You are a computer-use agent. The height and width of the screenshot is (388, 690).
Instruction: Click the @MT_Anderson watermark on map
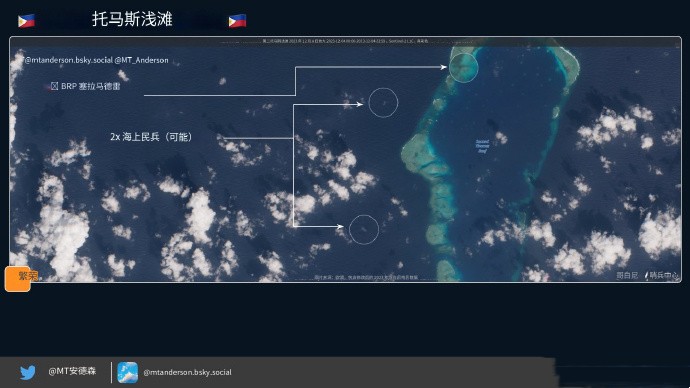pyautogui.click(x=141, y=60)
